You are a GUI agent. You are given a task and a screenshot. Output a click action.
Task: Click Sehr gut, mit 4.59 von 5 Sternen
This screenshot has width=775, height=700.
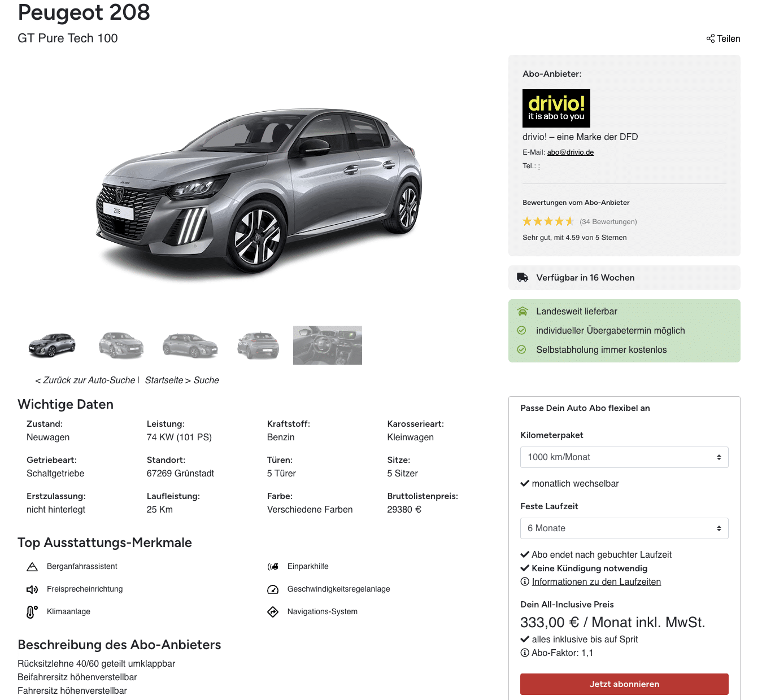(x=574, y=238)
